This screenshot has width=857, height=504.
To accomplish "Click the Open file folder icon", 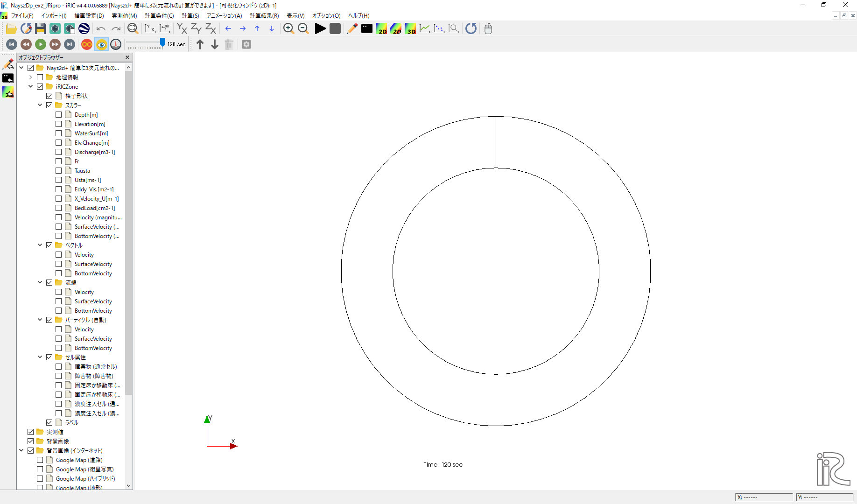I will coord(11,29).
